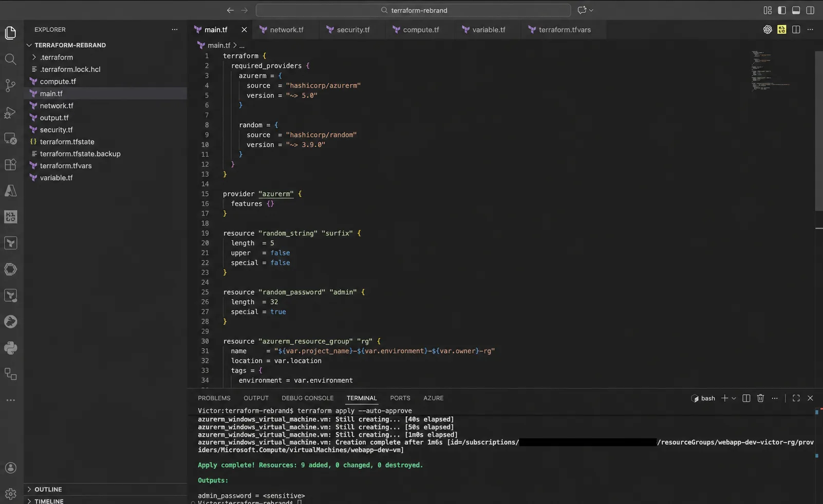The image size is (823, 504).
Task: Open output.tf from the Explorer tree
Action: pyautogui.click(x=105, y=118)
